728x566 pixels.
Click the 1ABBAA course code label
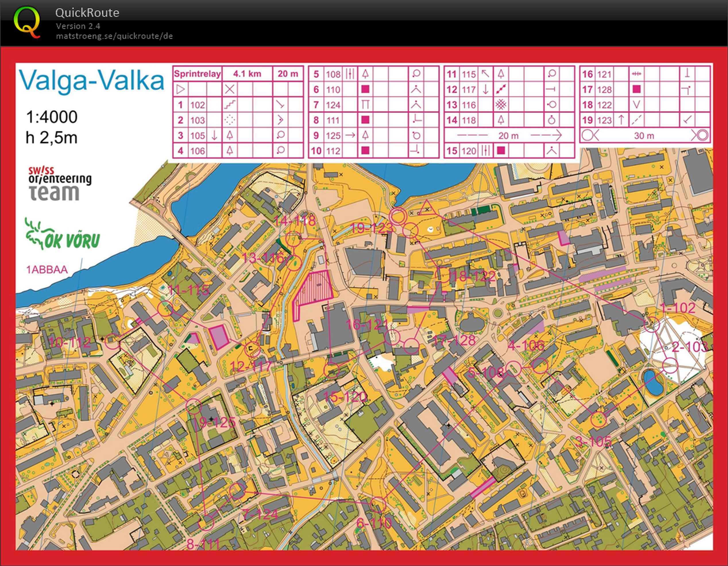coord(47,270)
